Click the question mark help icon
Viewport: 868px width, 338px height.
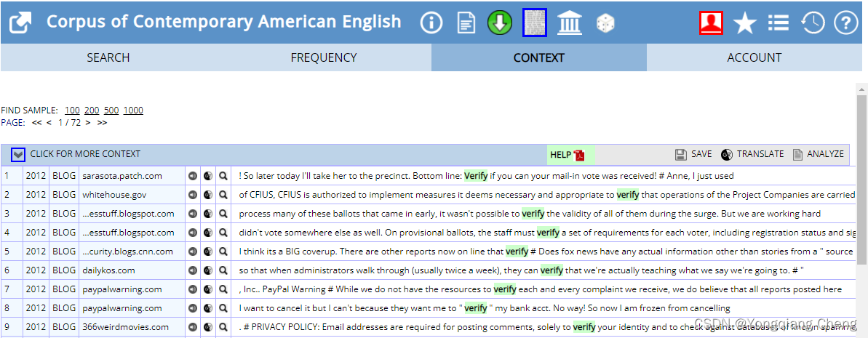[x=846, y=23]
